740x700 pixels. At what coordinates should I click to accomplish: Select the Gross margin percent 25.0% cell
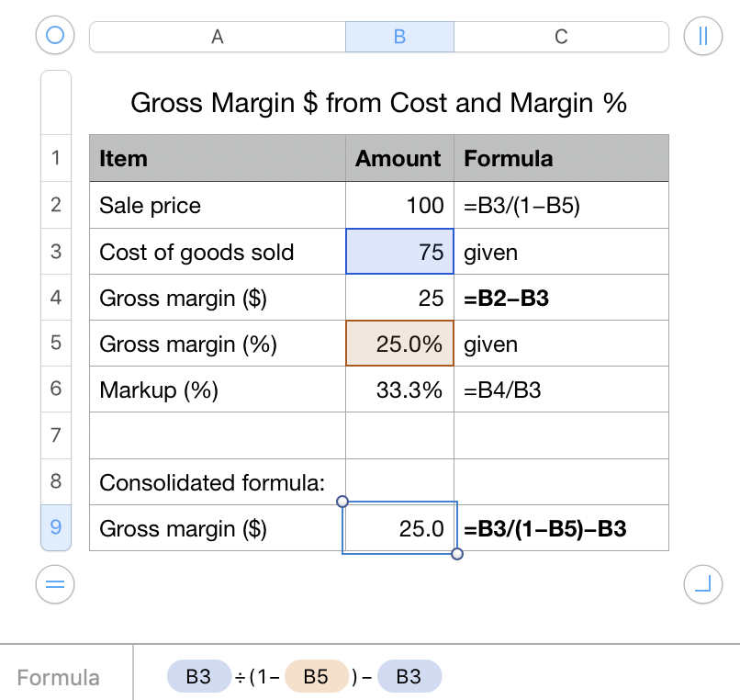399,344
